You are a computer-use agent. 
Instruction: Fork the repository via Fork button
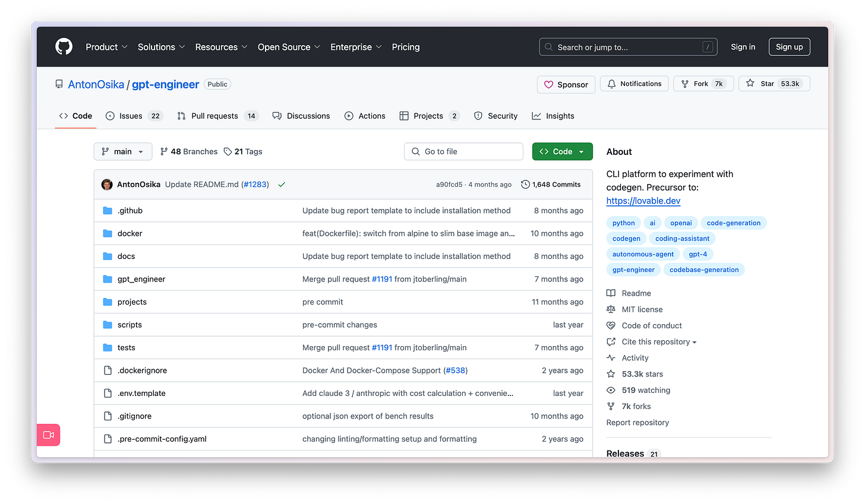pyautogui.click(x=703, y=84)
